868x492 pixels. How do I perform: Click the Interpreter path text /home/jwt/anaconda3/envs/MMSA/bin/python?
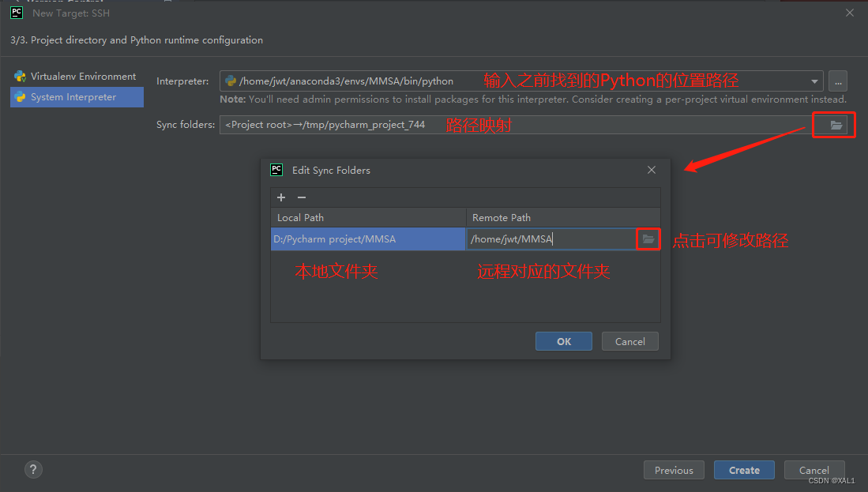pyautogui.click(x=346, y=81)
